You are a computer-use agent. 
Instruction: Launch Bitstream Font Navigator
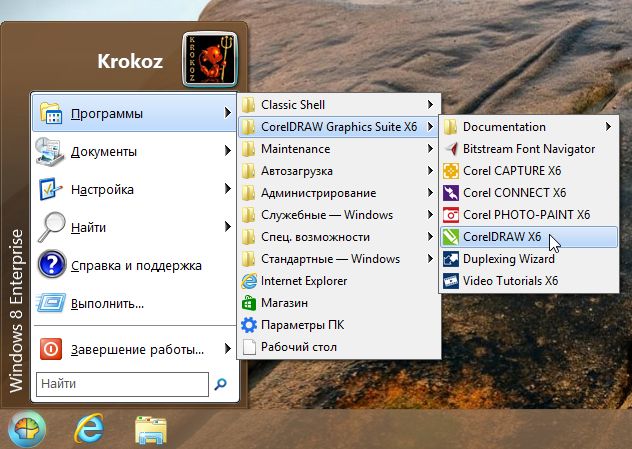pos(528,149)
